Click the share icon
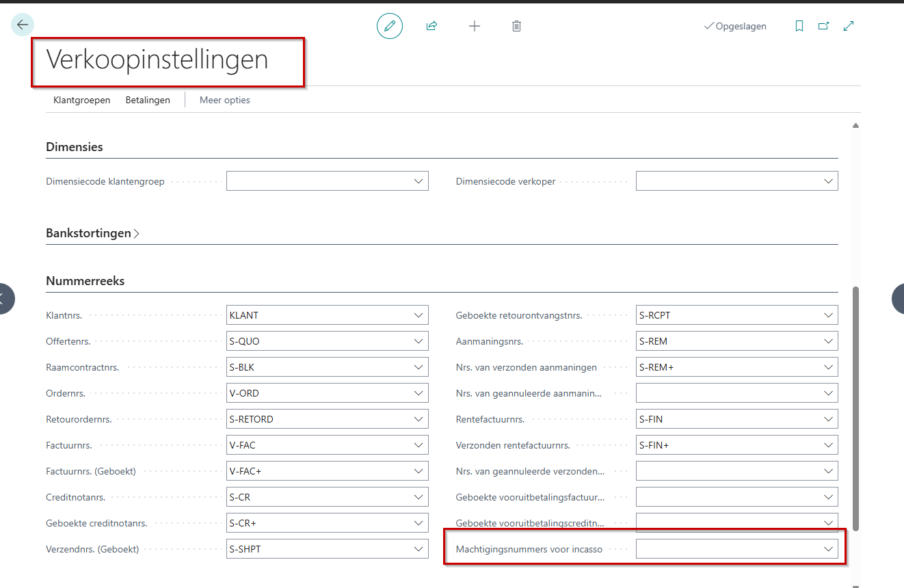 [431, 26]
